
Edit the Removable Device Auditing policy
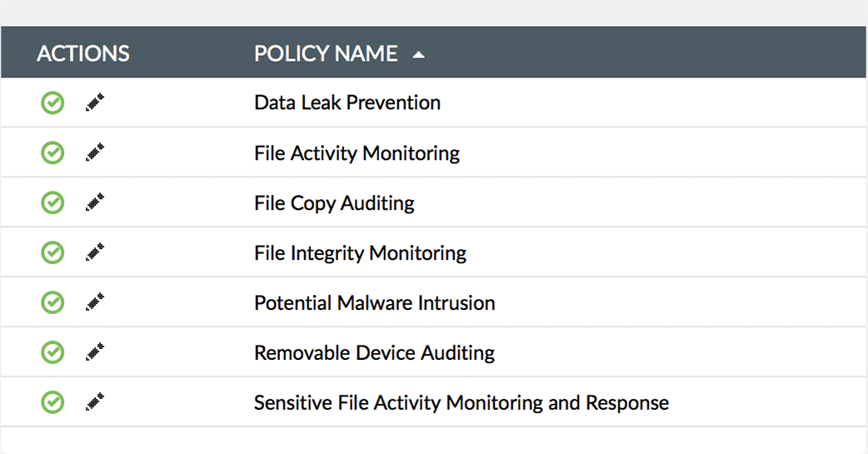95,352
